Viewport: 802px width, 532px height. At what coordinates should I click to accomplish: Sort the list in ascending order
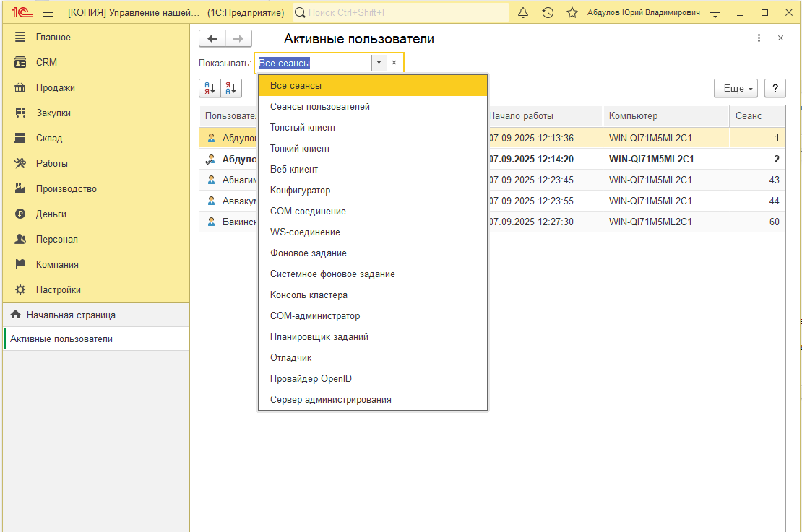click(210, 88)
